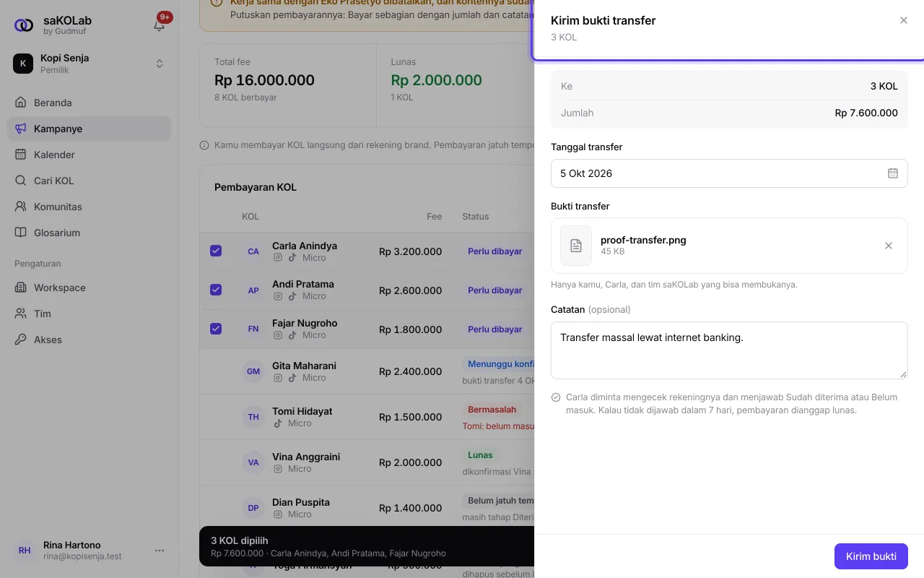Open Cari KOL in the sidebar

pos(90,181)
